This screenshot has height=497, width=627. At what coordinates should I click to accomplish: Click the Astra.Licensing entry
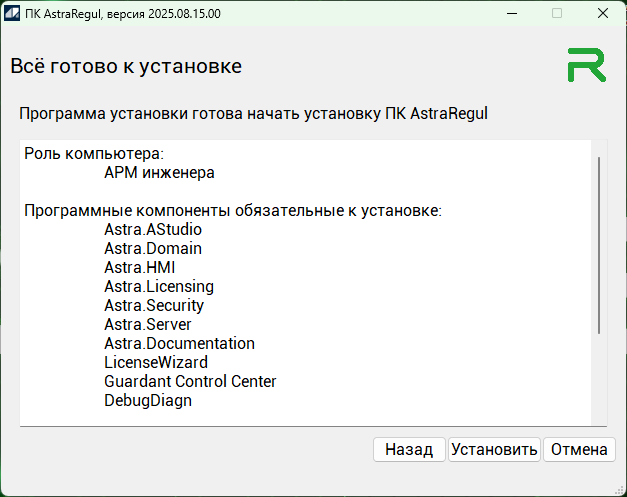158,286
